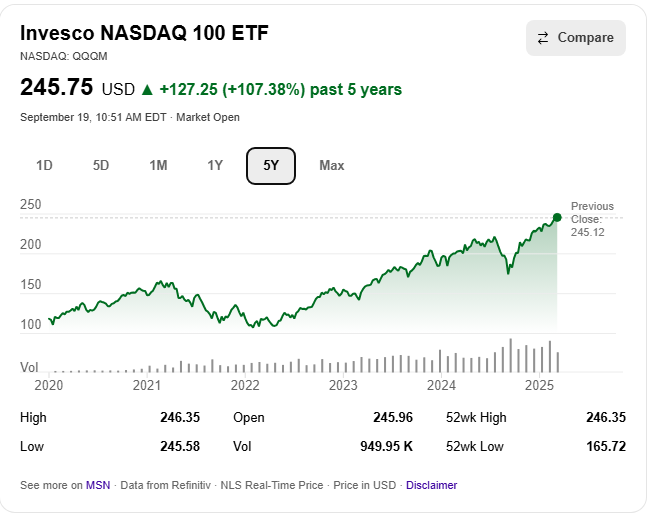The height and width of the screenshot is (513, 660).
Task: Select the highlighted 5Y range tab
Action: pos(271,165)
